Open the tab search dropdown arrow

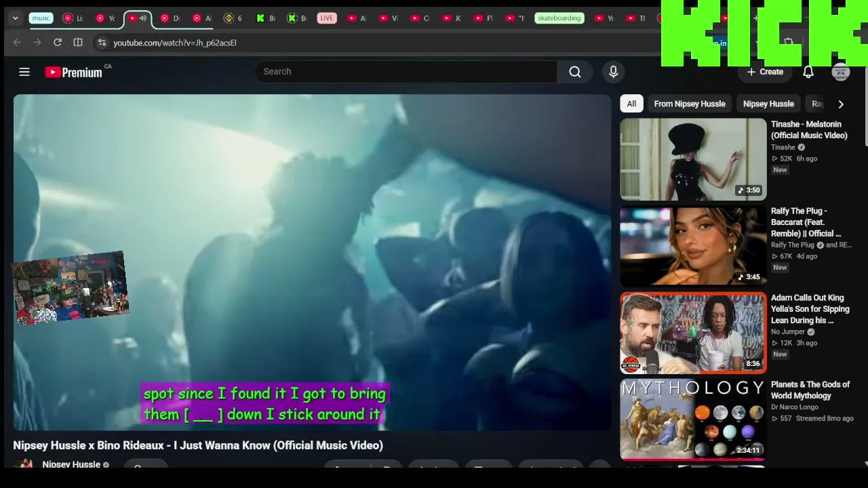(15, 18)
